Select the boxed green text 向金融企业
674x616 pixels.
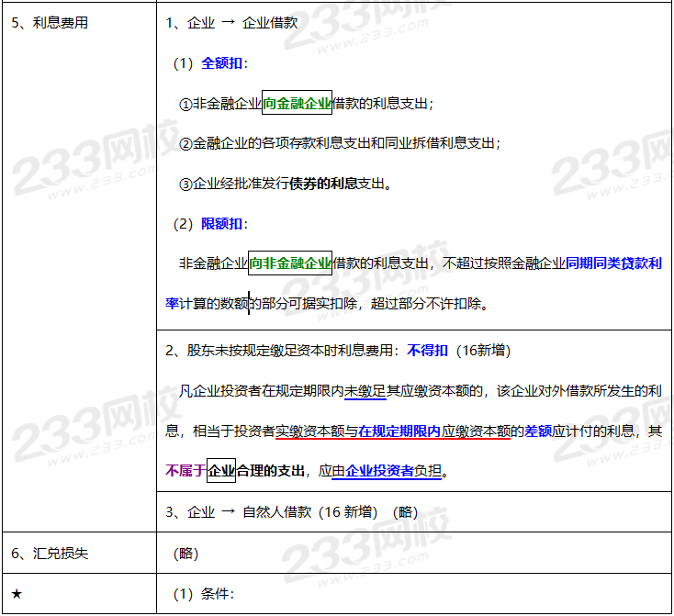pyautogui.click(x=297, y=104)
